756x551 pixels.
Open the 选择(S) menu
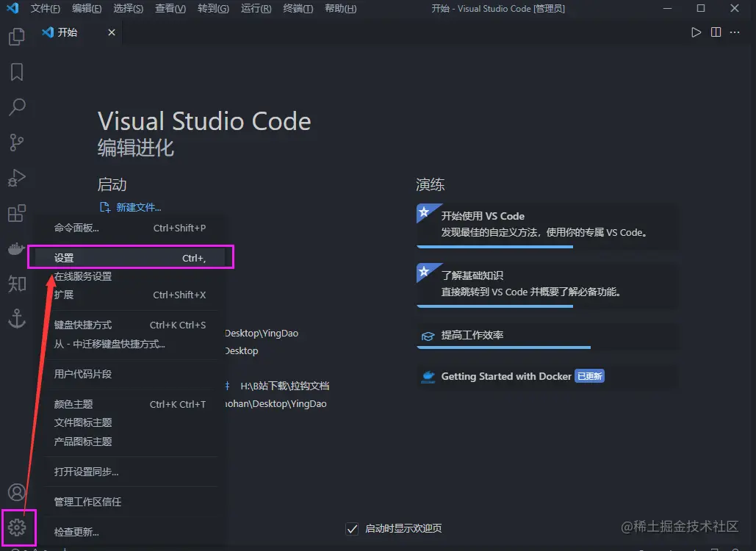click(x=129, y=9)
